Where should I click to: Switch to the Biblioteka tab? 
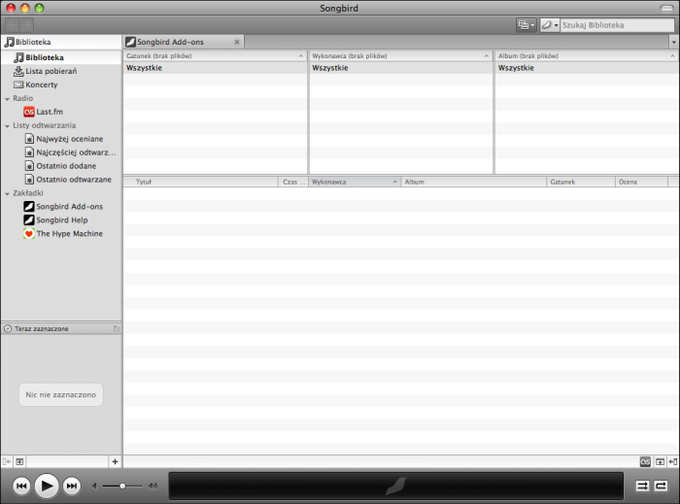(x=61, y=42)
